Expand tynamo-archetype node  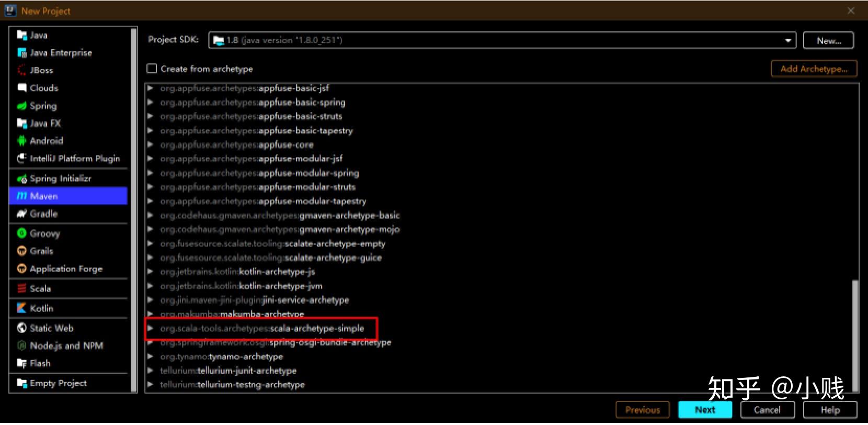150,356
